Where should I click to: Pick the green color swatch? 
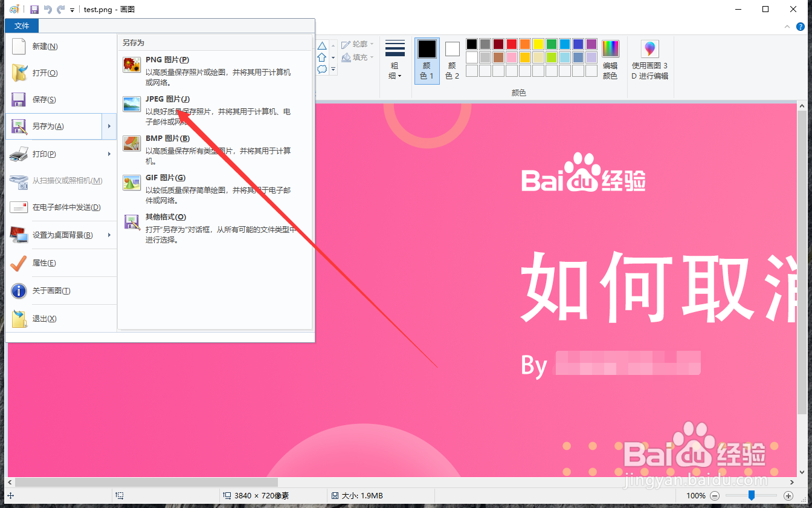click(552, 44)
